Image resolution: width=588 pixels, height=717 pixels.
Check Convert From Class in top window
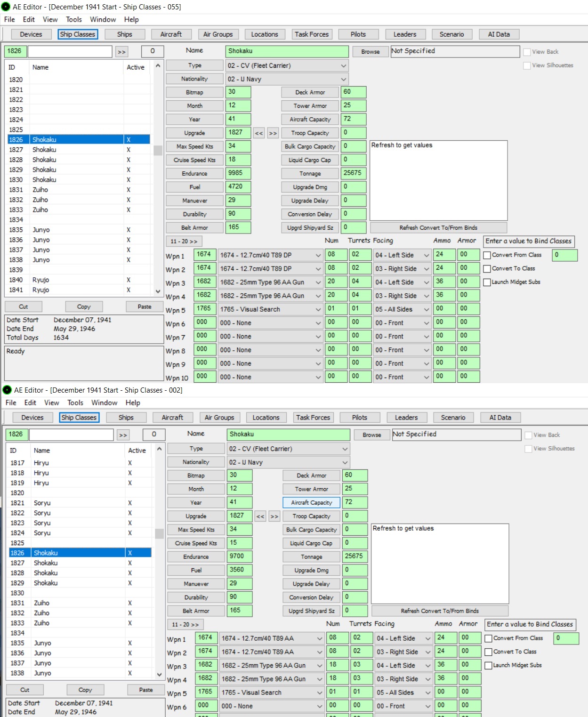click(488, 255)
